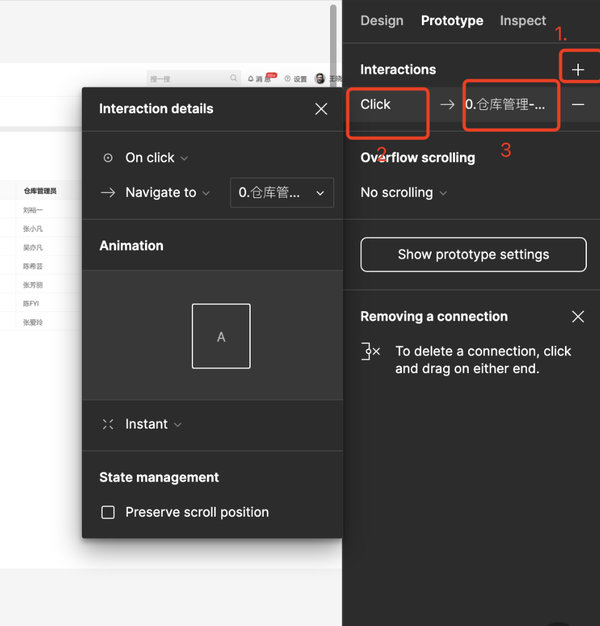Image resolution: width=600 pixels, height=626 pixels.
Task: Select the Click trigger in Interactions list
Action: 375,105
